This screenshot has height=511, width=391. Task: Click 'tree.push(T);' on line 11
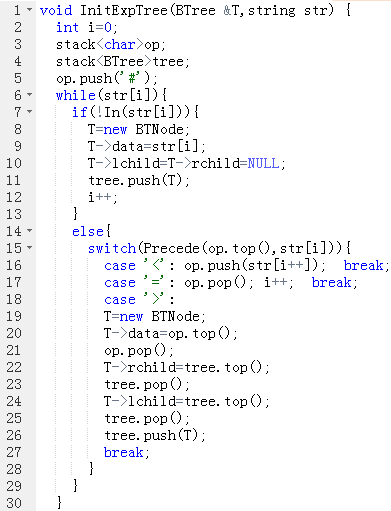click(139, 180)
